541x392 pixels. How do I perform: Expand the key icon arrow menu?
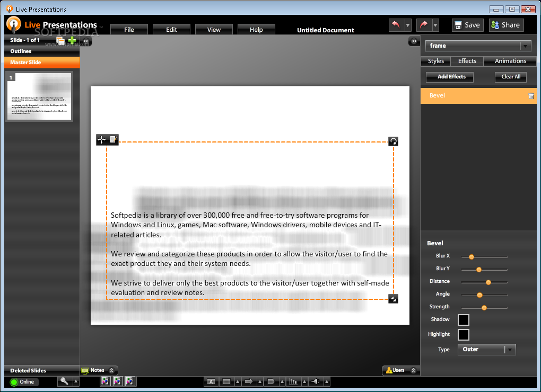point(76,381)
